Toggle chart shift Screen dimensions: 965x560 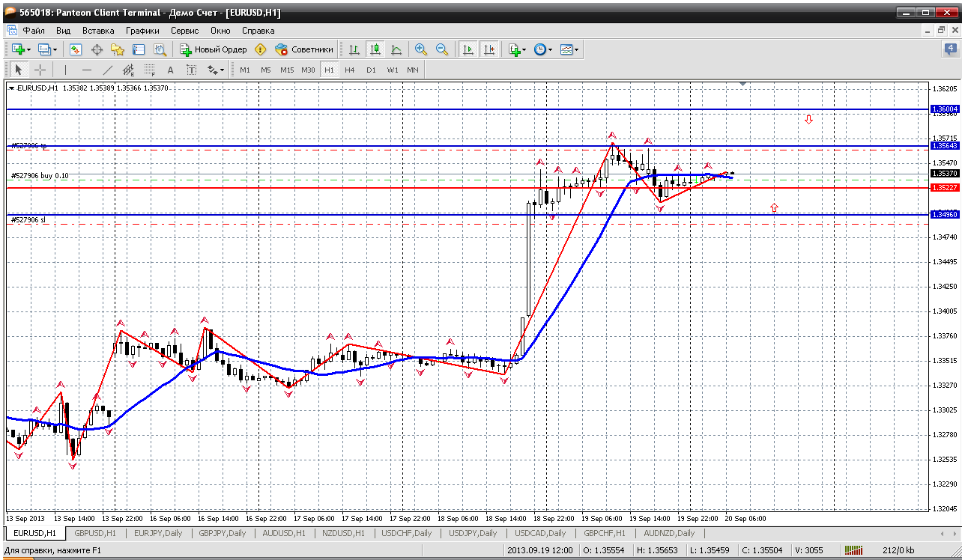[x=489, y=49]
